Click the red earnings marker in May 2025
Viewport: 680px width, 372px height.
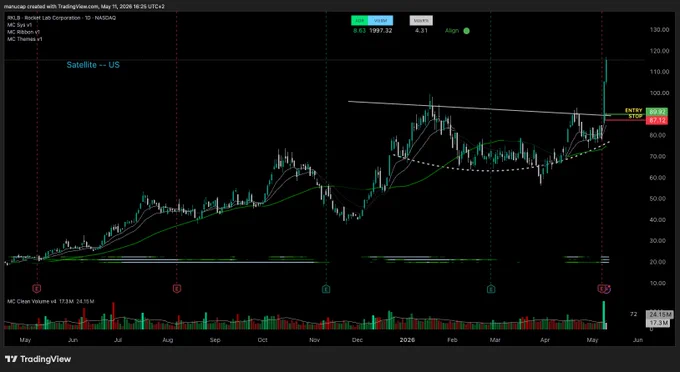coord(37,288)
